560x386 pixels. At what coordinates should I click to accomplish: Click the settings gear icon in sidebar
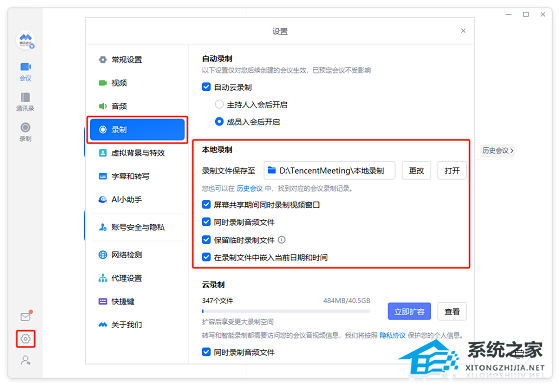(25, 339)
